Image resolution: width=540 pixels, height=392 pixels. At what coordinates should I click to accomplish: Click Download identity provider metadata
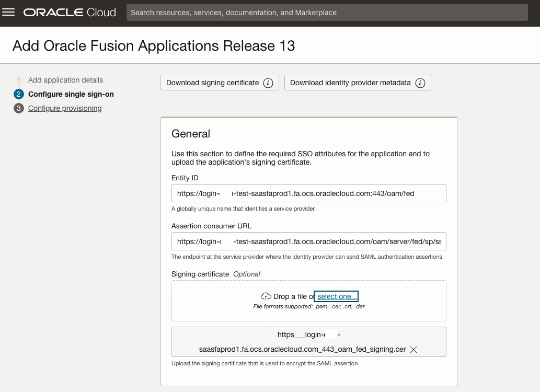point(351,83)
